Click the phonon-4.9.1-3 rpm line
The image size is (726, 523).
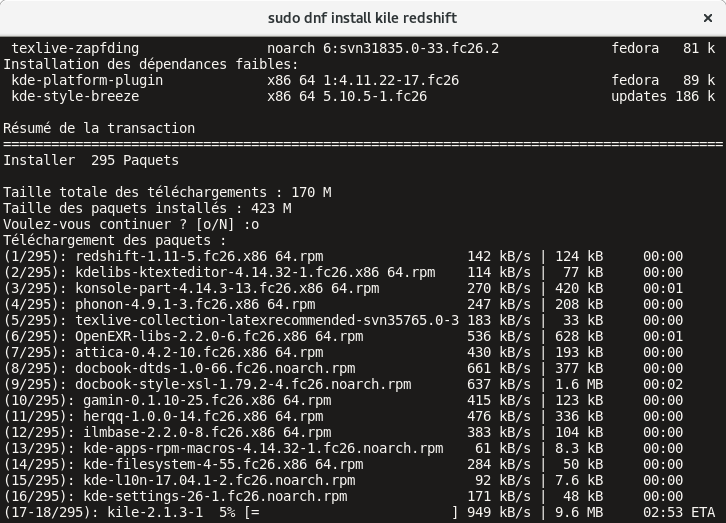(195, 304)
